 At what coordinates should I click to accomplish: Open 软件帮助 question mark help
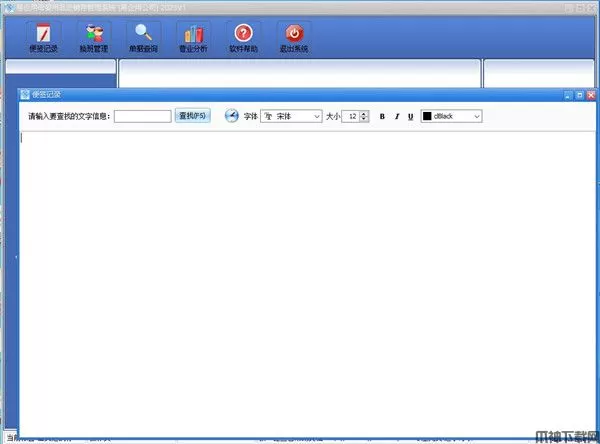[x=244, y=38]
